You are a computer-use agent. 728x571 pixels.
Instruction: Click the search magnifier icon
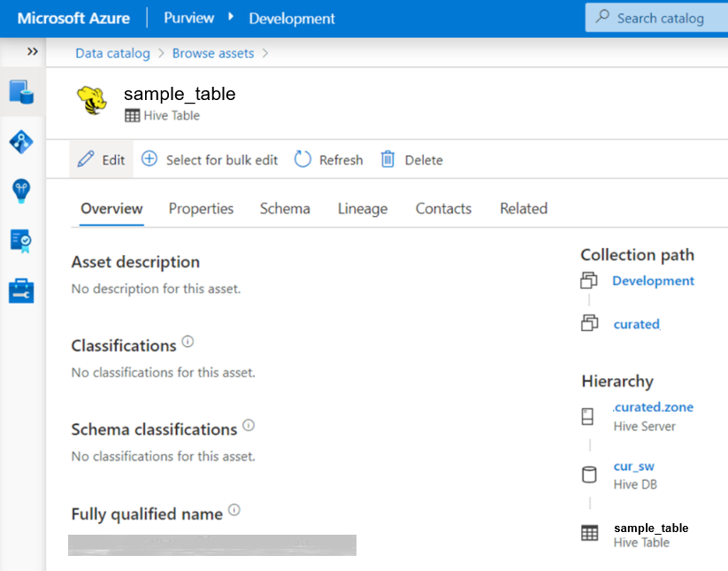602,16
